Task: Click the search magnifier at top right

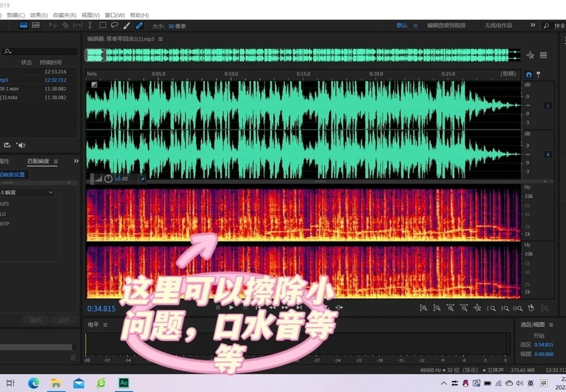Action: (546, 25)
